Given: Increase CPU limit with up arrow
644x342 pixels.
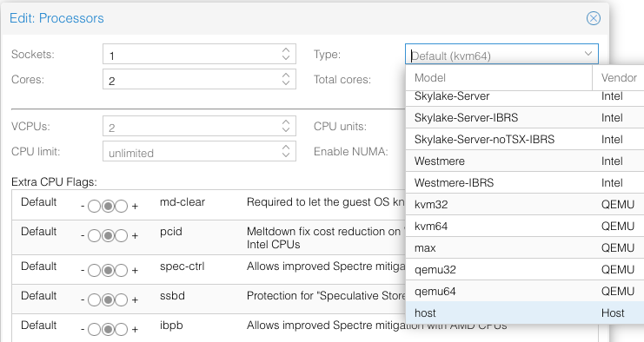Looking at the screenshot, I should coord(286,147).
